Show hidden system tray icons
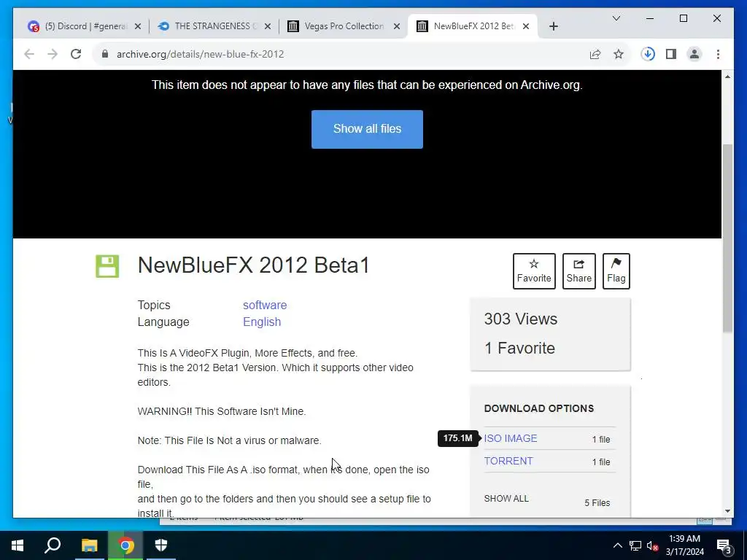 tap(617, 545)
